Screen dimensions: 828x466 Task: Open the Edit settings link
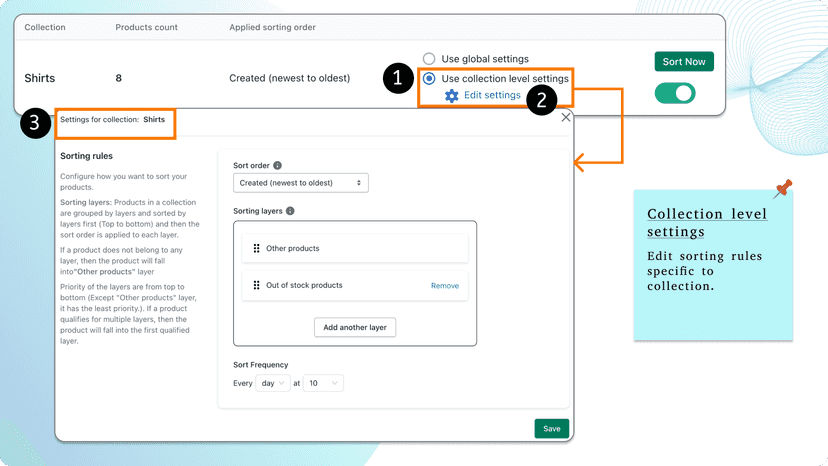click(492, 95)
